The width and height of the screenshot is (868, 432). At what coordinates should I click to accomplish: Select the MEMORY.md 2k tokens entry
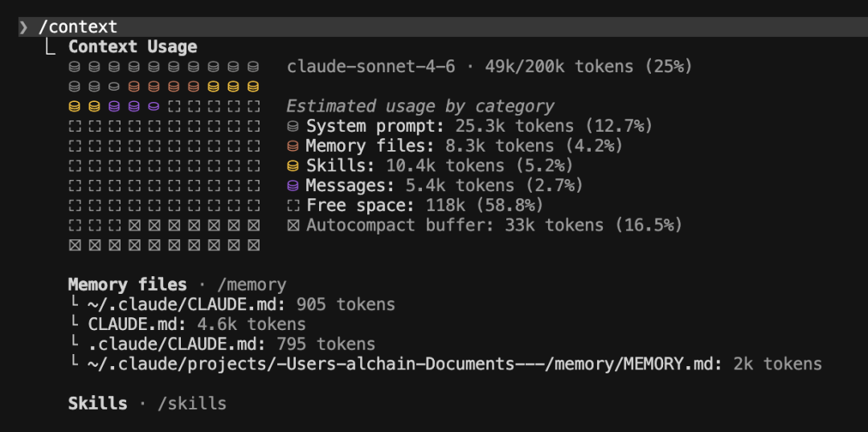tap(455, 365)
